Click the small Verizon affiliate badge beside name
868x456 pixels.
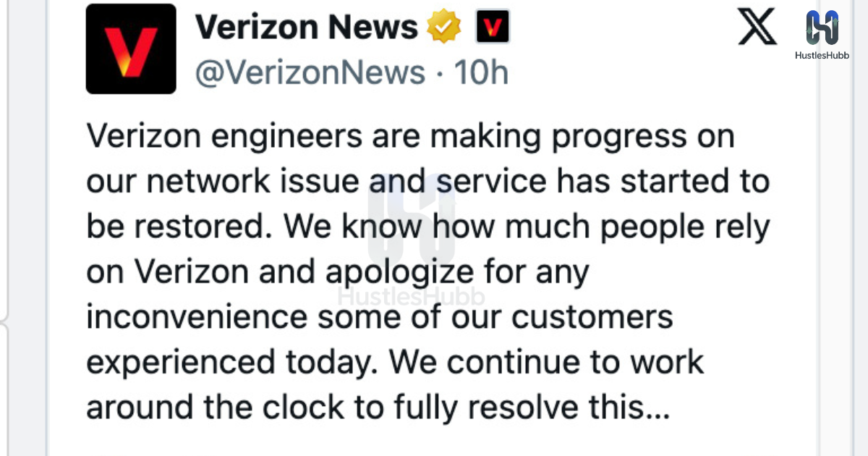pyautogui.click(x=493, y=28)
